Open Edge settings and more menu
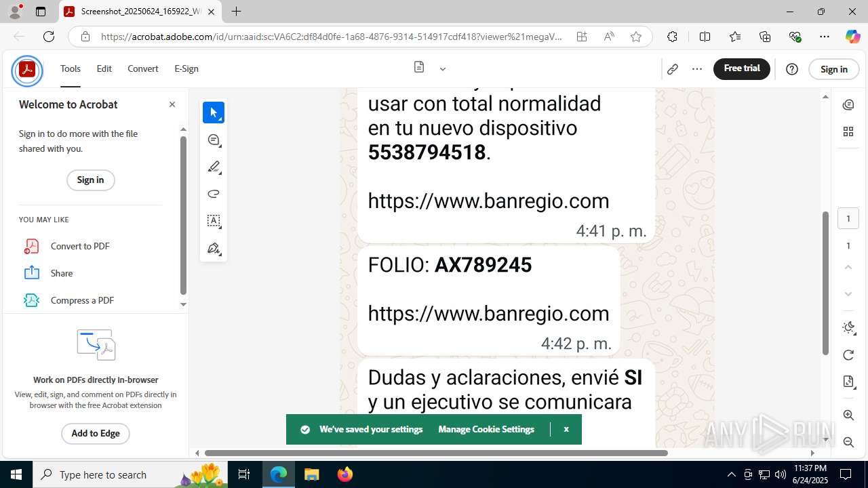868x488 pixels. click(x=825, y=37)
